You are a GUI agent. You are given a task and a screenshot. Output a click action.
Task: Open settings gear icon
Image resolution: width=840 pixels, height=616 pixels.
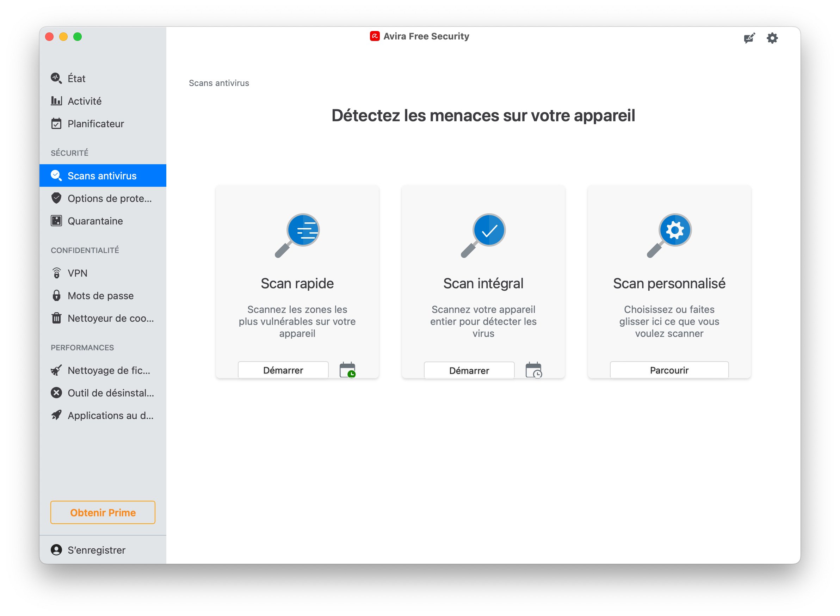772,38
